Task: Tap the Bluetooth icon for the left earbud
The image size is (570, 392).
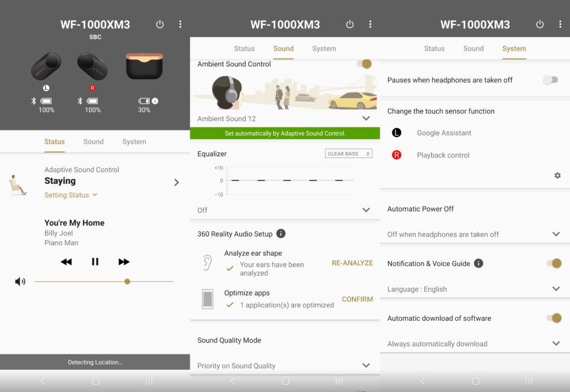Action: point(33,101)
